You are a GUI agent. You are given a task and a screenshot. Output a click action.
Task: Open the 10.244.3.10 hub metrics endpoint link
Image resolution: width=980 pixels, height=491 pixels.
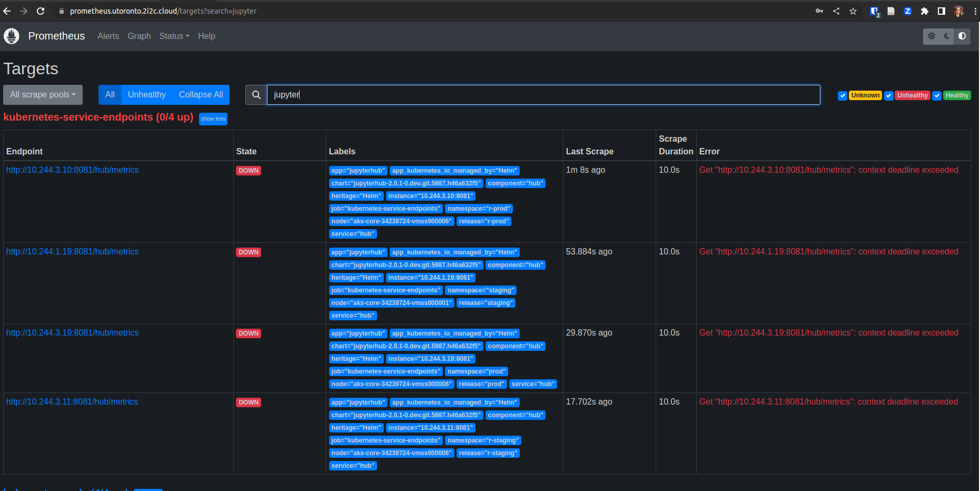pos(72,170)
